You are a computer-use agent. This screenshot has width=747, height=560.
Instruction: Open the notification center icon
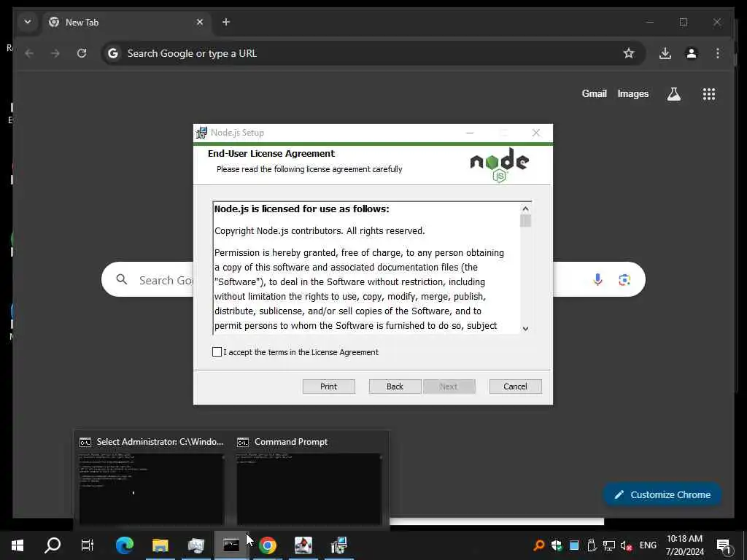724,545
